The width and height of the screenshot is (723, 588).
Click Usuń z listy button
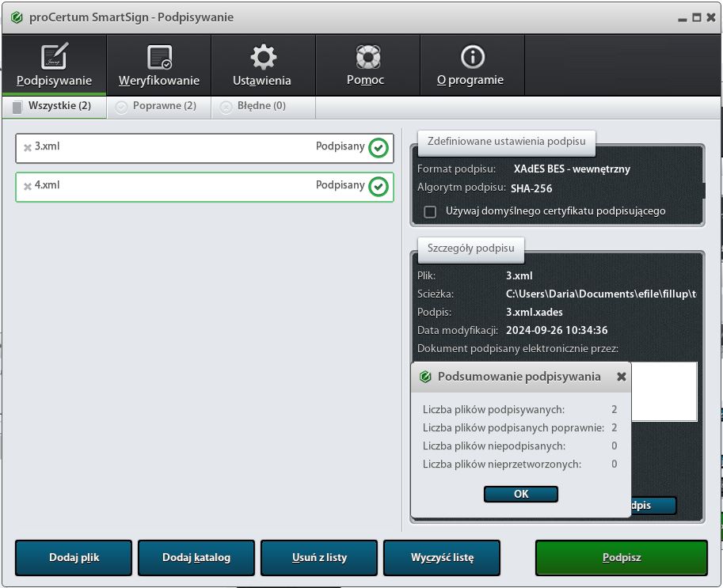[319, 558]
